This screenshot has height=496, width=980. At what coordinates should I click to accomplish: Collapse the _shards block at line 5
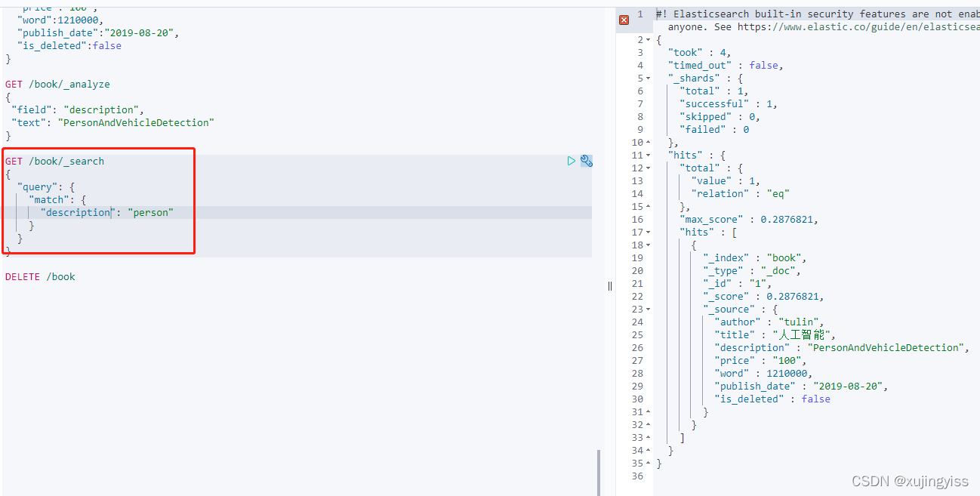pyautogui.click(x=649, y=79)
